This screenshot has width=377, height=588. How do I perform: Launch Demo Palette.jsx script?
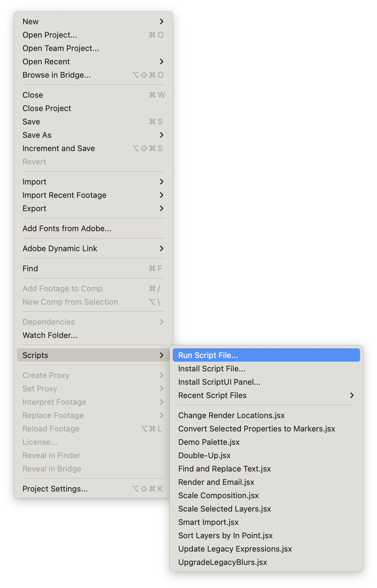[x=266, y=442]
